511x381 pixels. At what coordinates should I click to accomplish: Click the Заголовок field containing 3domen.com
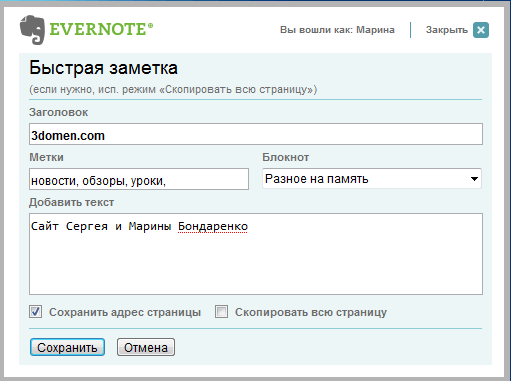(x=256, y=134)
